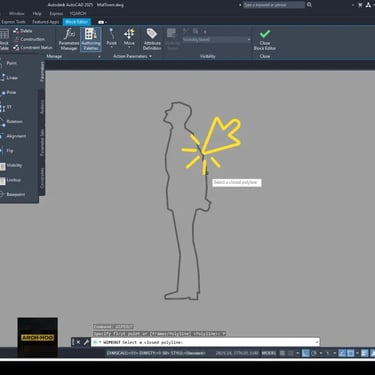The image size is (375, 375).
Task: Open the Window menu
Action: coord(17,14)
